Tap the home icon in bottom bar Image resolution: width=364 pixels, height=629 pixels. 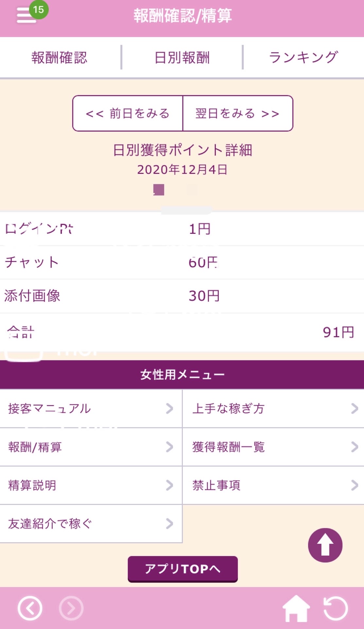point(296,608)
